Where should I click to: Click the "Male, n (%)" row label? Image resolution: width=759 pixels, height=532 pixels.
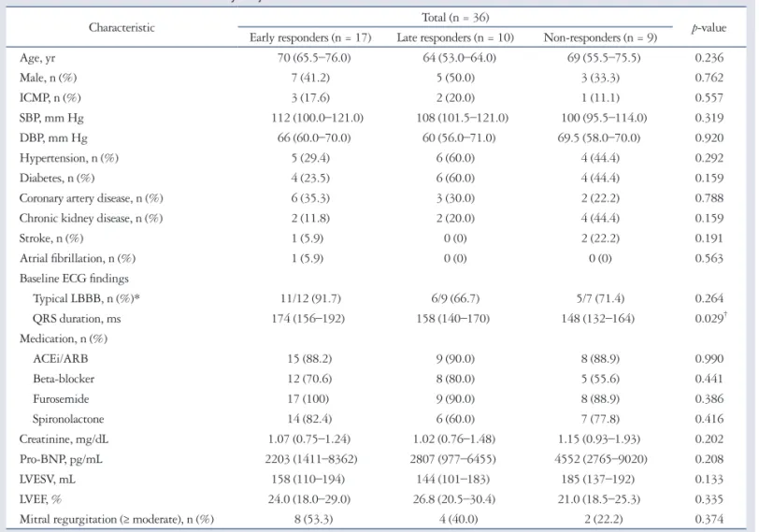point(48,78)
